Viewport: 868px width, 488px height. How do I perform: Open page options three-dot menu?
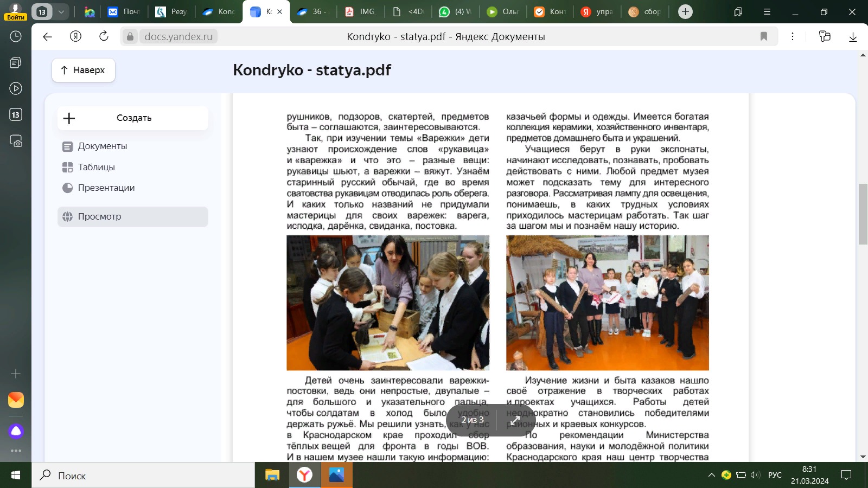coord(793,36)
